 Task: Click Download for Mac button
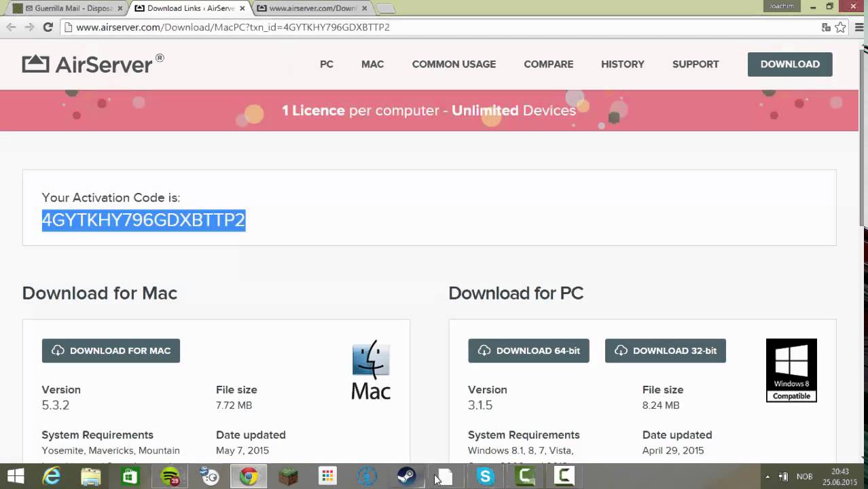(111, 350)
